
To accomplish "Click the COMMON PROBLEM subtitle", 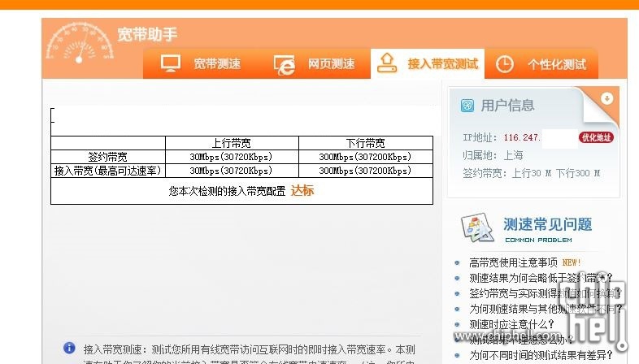I will [x=538, y=240].
